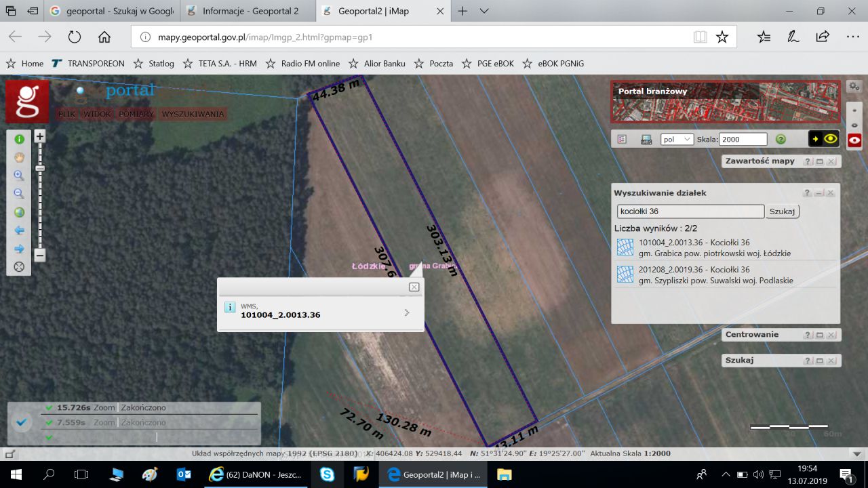This screenshot has width=868, height=488.
Task: Click the parcel search text field
Action: pos(690,211)
